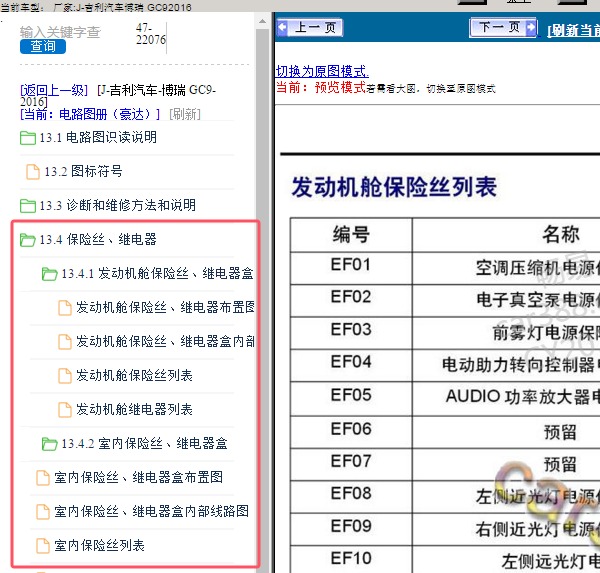Open 发动机舱继电器列表 page

pos(134,410)
